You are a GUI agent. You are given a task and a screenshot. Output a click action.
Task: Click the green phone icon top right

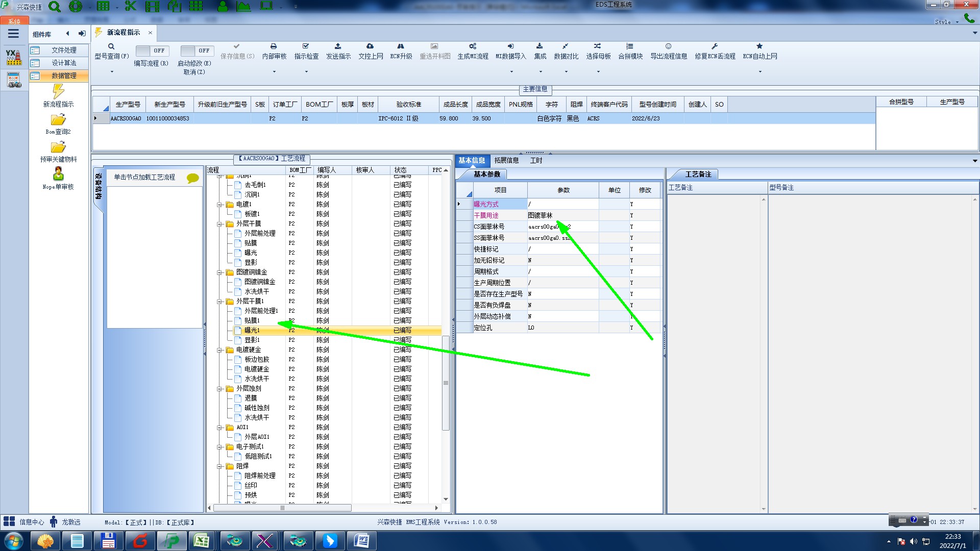(x=969, y=18)
